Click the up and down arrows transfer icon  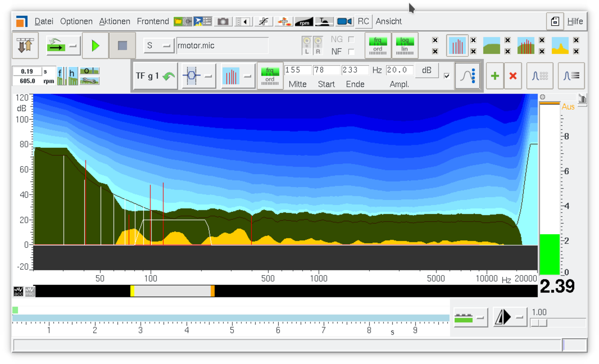coord(25,45)
